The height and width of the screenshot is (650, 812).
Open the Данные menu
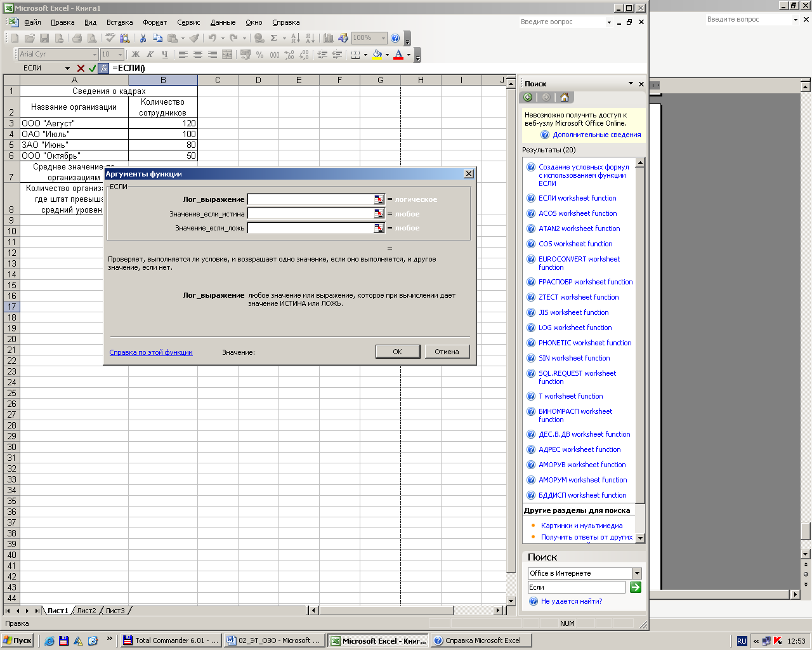pos(223,22)
